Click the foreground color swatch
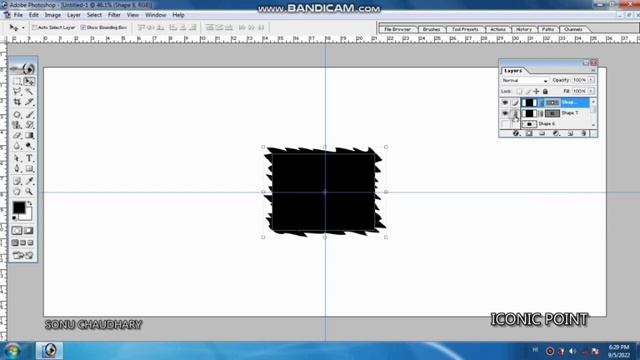The image size is (640, 360). pos(18,207)
